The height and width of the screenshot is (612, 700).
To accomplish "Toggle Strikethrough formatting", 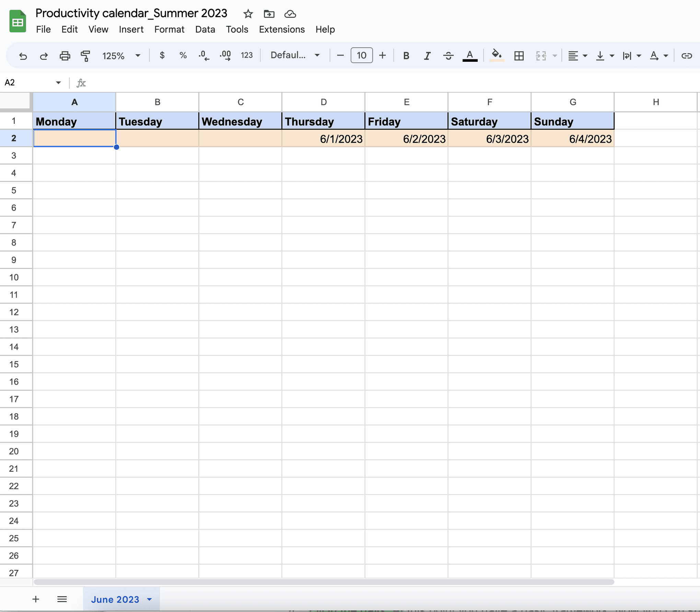I will click(448, 56).
